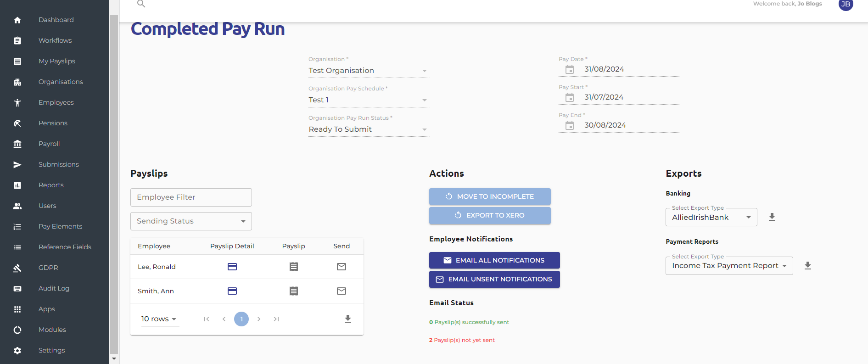This screenshot has width=868, height=364.
Task: Open the Pay End calendar picker
Action: [570, 125]
